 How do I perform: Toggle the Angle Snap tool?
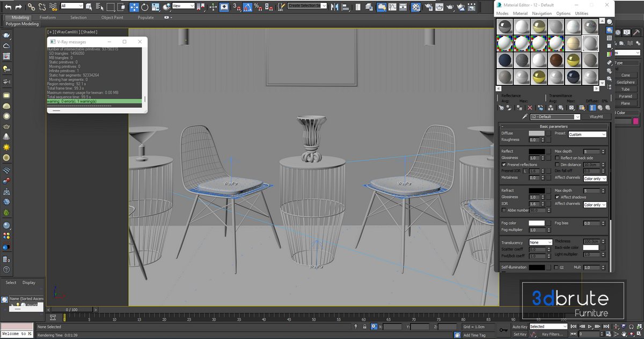point(246,7)
